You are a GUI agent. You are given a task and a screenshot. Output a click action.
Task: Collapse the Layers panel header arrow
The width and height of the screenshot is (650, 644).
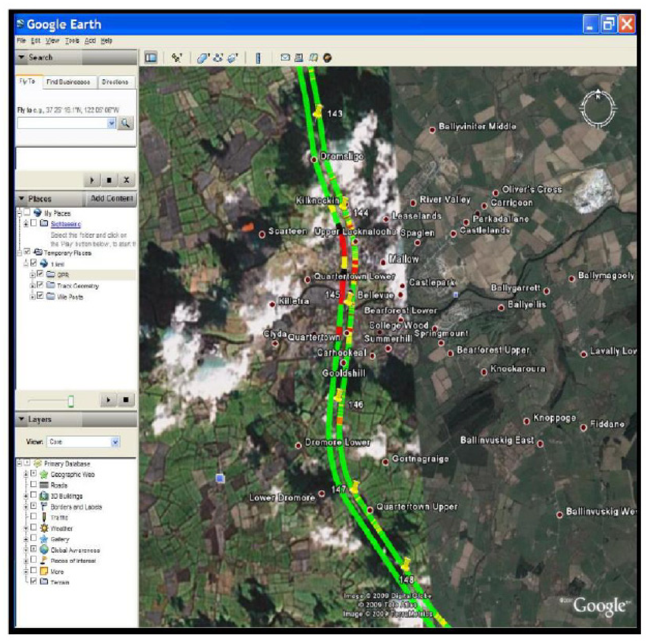(22, 419)
